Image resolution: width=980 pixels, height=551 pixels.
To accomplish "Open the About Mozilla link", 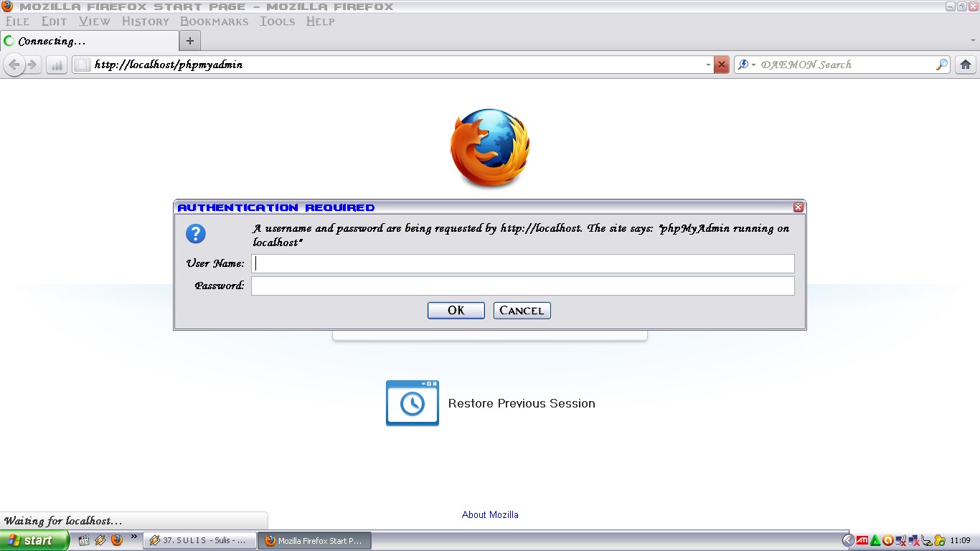I will [x=490, y=514].
